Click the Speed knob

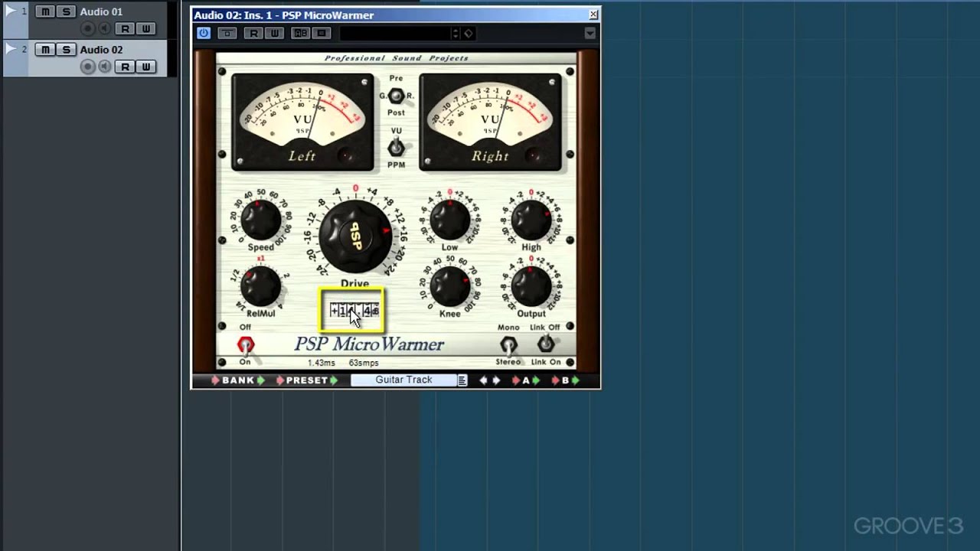[260, 220]
